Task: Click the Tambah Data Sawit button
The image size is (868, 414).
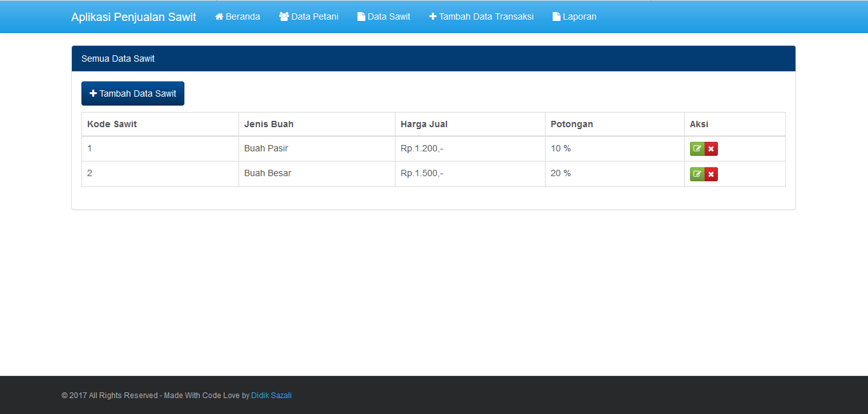Action: (x=132, y=93)
